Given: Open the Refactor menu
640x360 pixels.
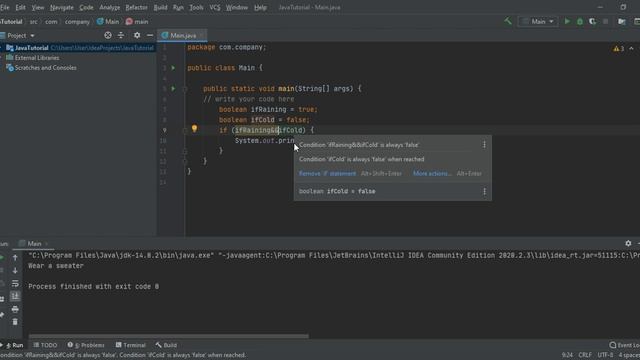Looking at the screenshot, I should pyautogui.click(x=136, y=7).
